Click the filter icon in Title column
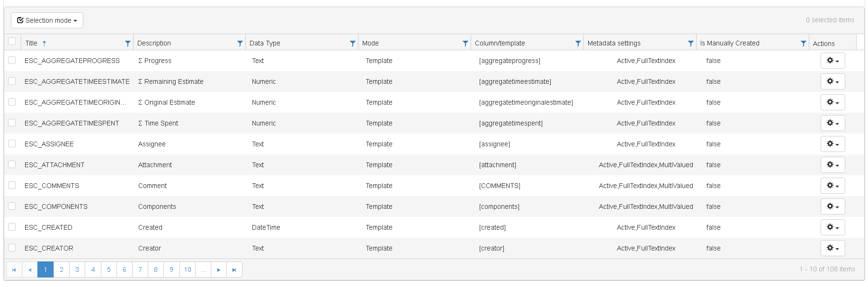This screenshot has width=868, height=287. [x=127, y=44]
